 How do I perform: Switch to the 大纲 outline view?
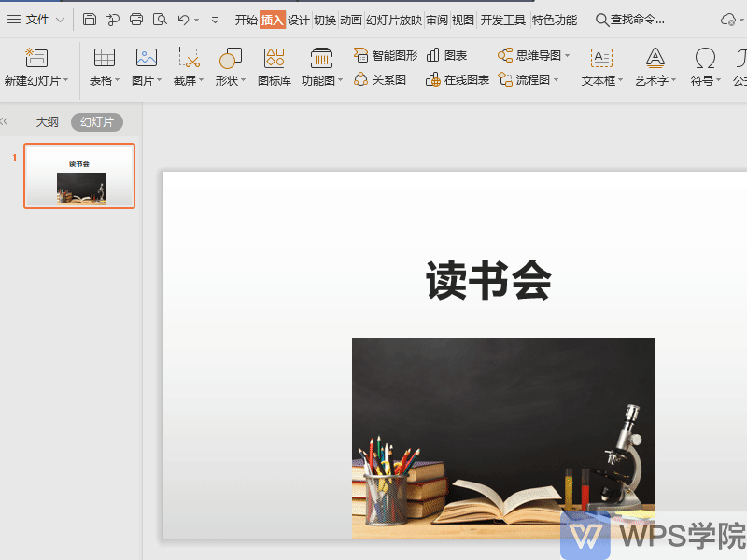point(47,121)
